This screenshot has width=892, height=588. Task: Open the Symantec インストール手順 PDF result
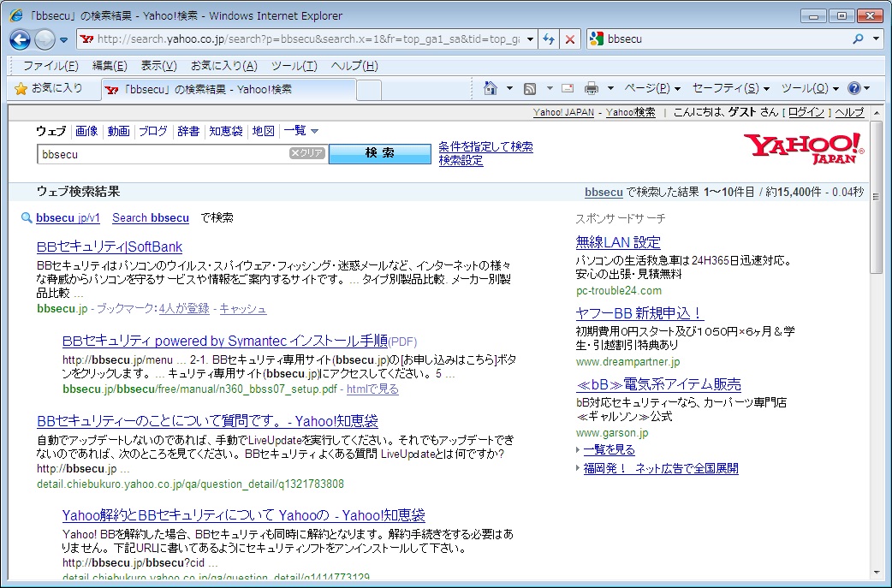click(225, 342)
